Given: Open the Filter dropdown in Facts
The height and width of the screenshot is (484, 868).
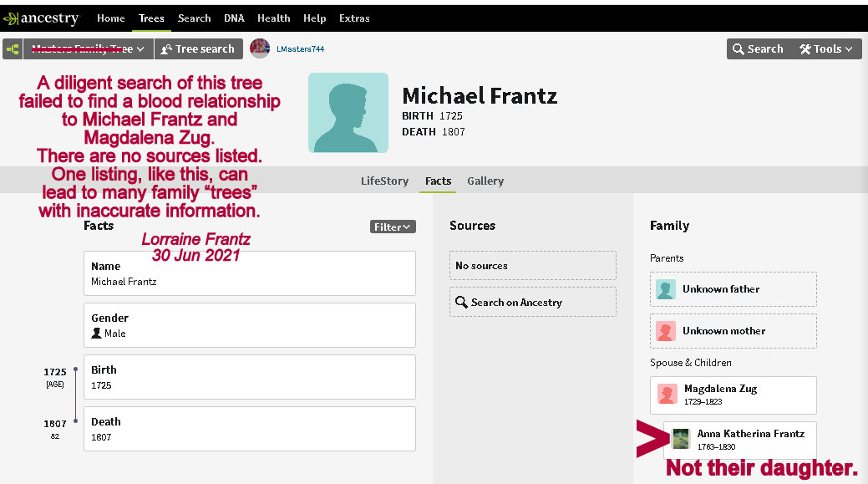Looking at the screenshot, I should point(393,227).
